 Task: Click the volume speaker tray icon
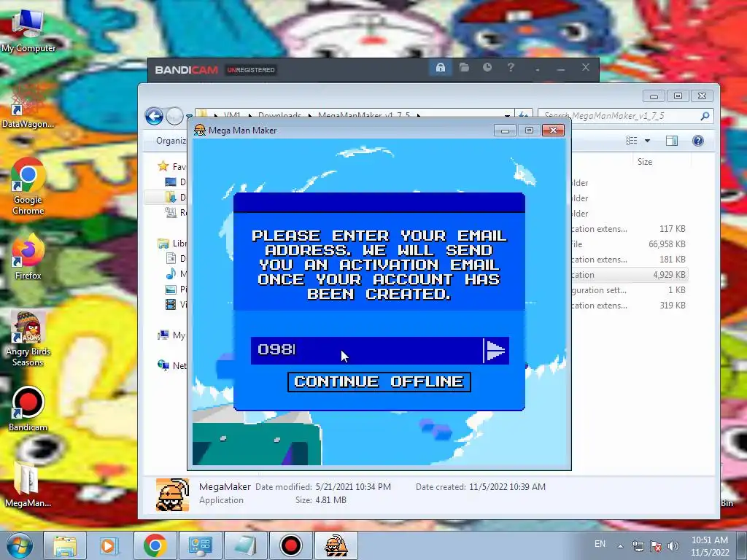(x=673, y=546)
